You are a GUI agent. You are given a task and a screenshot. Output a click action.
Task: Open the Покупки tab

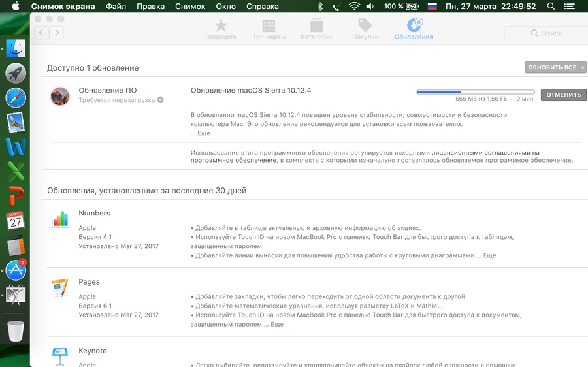(365, 29)
